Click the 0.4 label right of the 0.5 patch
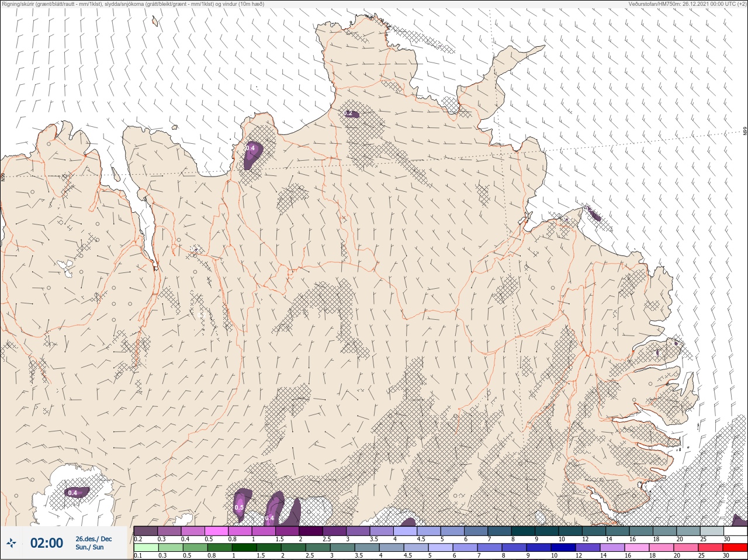 [269, 518]
